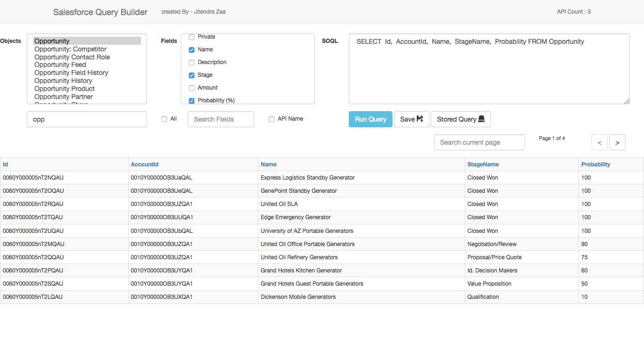Uncheck the Name field checkbox
Screen dimensions: 644x362
(x=191, y=49)
